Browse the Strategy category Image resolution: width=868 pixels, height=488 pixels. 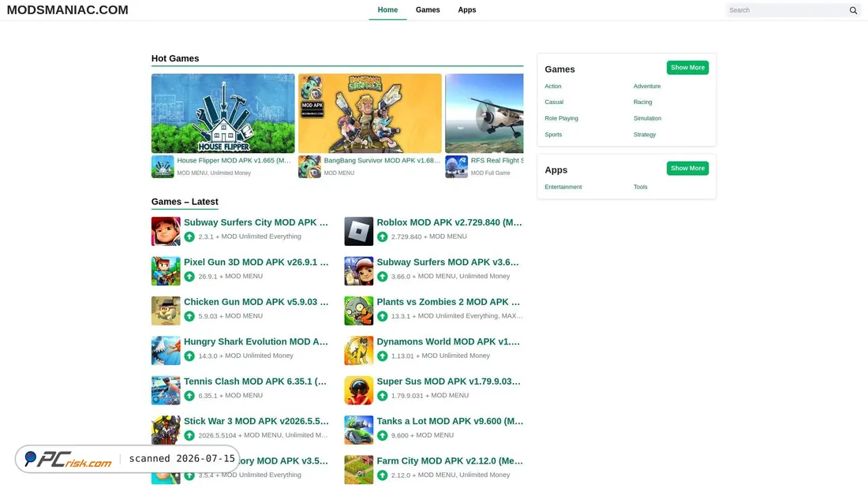click(645, 135)
